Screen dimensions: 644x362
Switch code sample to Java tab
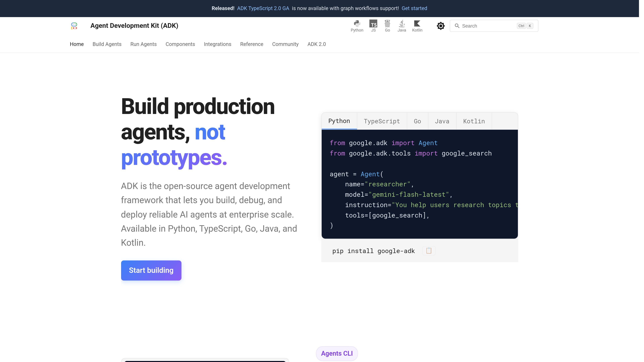tap(442, 121)
